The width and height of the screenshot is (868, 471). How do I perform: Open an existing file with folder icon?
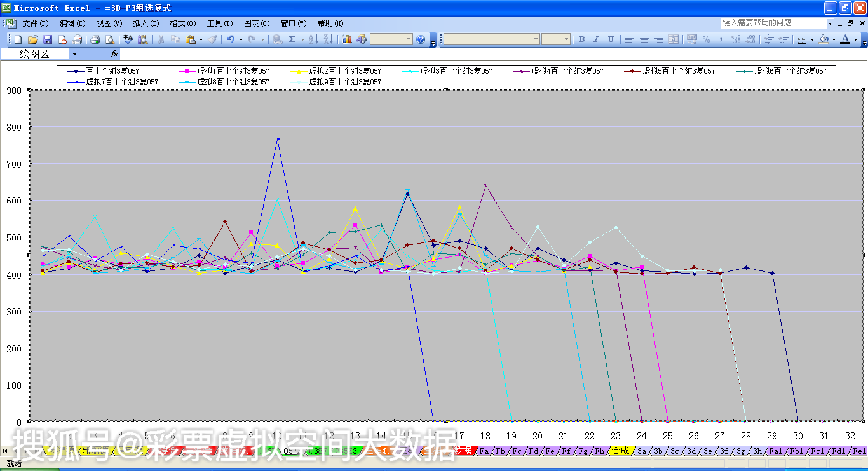tap(33, 39)
